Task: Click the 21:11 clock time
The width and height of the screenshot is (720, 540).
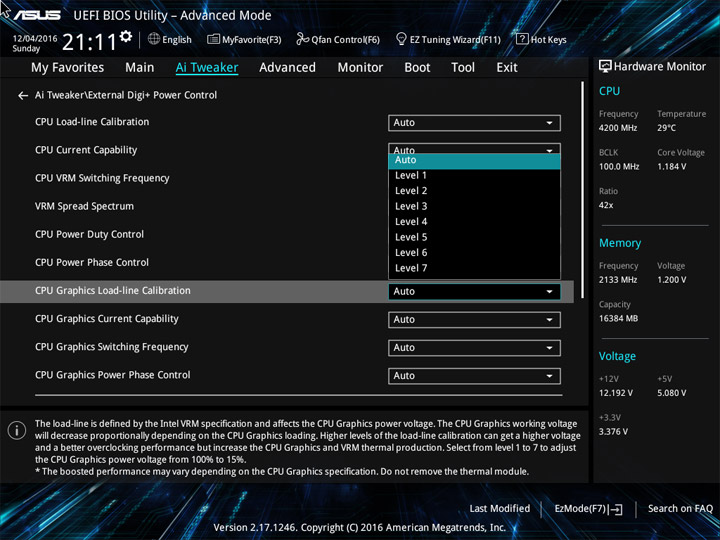Action: (x=89, y=42)
